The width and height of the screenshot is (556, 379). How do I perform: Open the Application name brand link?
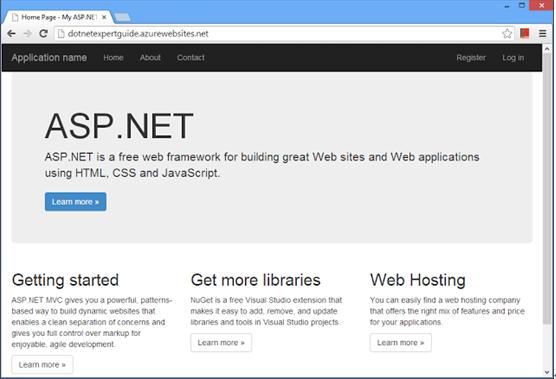(x=49, y=57)
